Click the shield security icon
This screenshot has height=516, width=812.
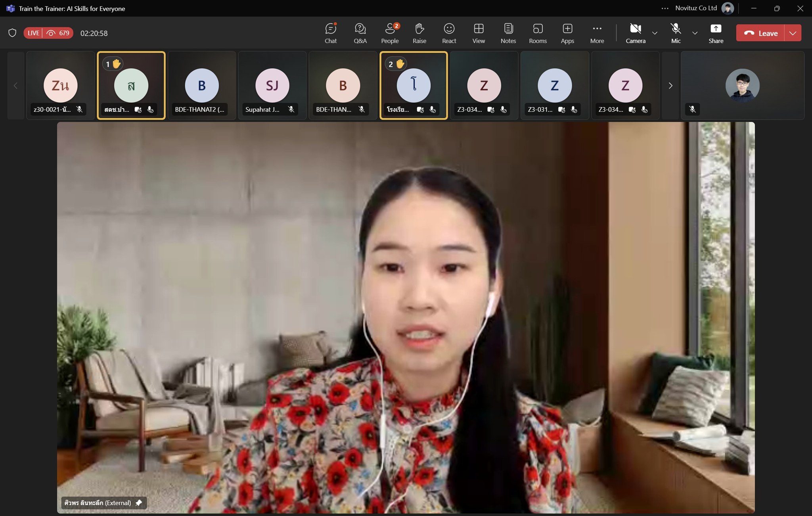[12, 33]
